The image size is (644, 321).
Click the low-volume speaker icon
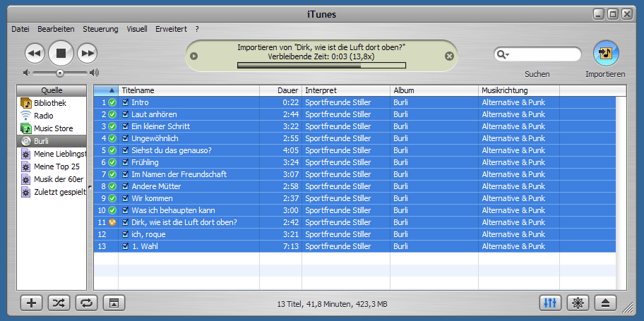click(27, 73)
